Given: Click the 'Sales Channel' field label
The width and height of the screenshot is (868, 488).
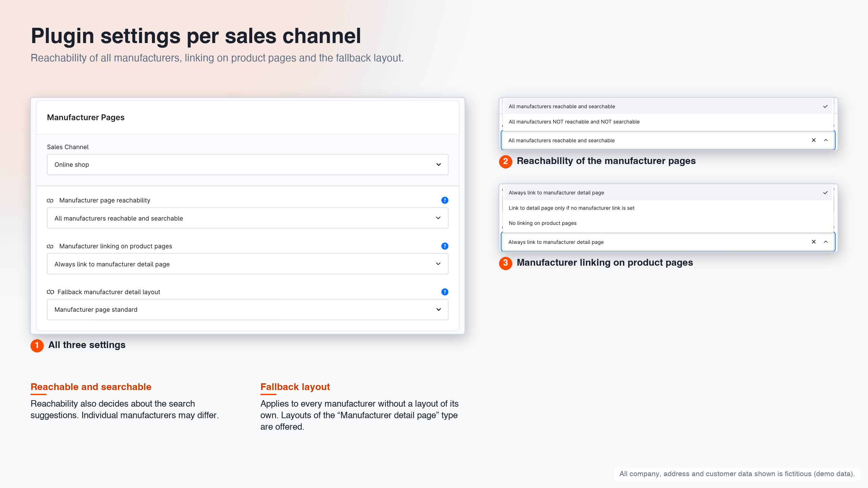Looking at the screenshot, I should click(x=68, y=147).
